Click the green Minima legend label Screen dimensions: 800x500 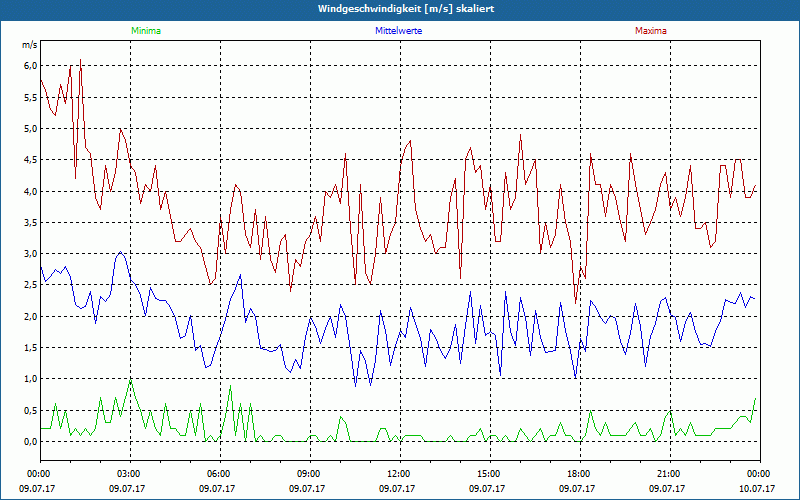point(146,31)
